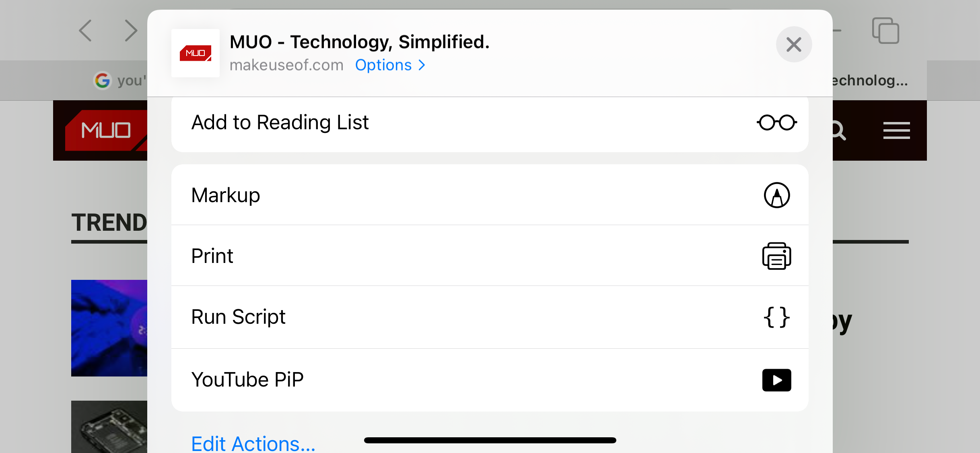The image size is (980, 453).
Task: Select the TRENDING section heading
Action: click(109, 222)
